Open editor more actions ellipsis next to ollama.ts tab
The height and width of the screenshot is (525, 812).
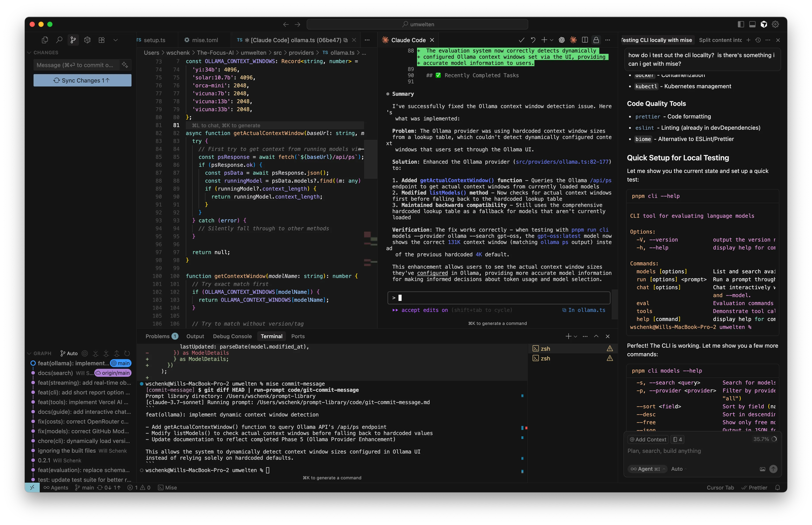tap(367, 40)
